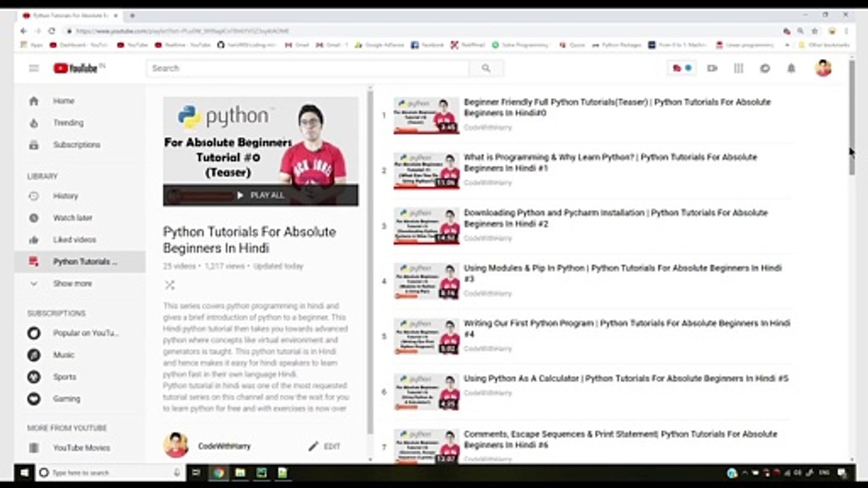The height and width of the screenshot is (488, 868).
Task: Open the create video camera icon
Action: [712, 68]
